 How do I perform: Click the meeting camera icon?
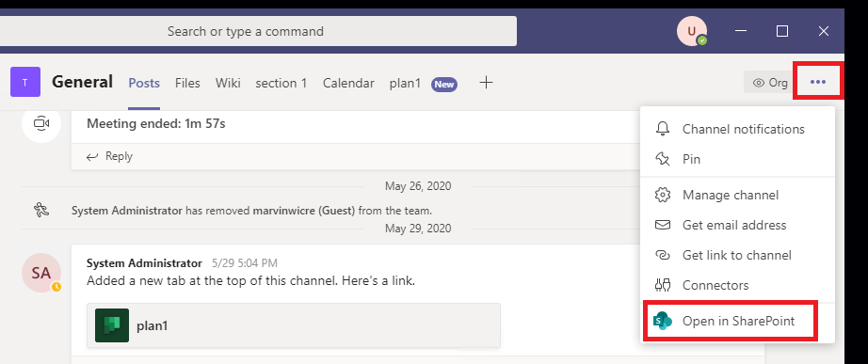coord(41,123)
